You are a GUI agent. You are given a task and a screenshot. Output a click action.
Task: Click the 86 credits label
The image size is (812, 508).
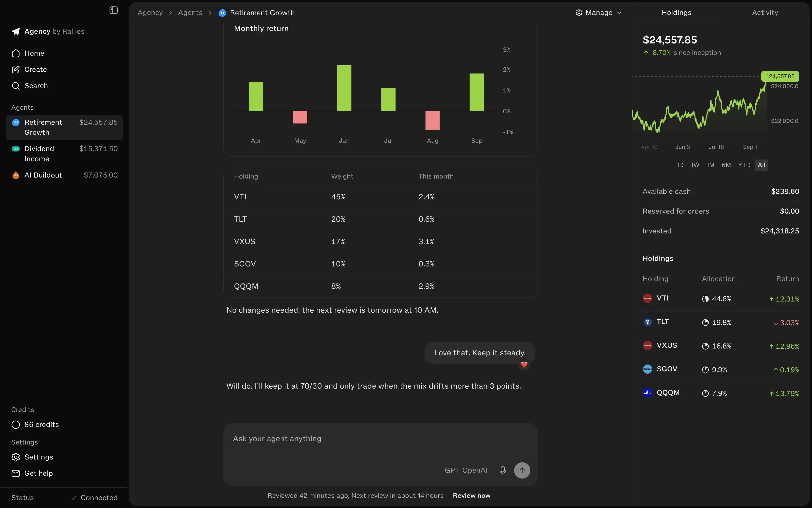(42, 425)
